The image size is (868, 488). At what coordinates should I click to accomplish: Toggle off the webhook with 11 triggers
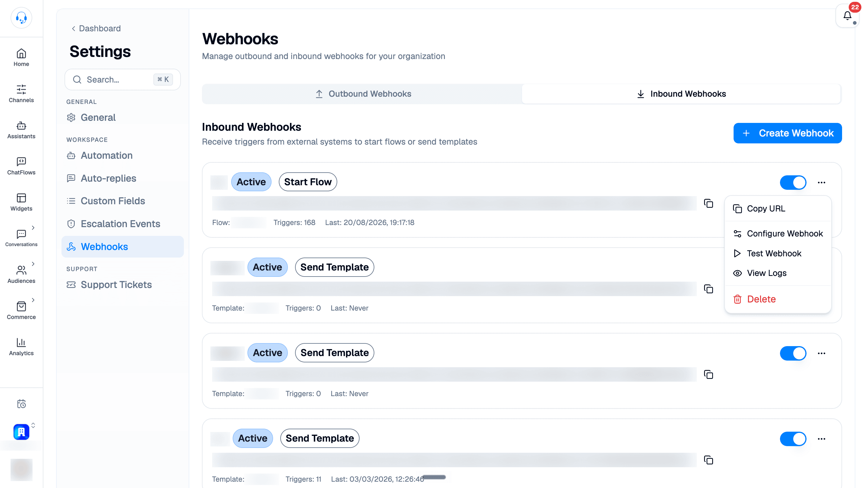[793, 439]
